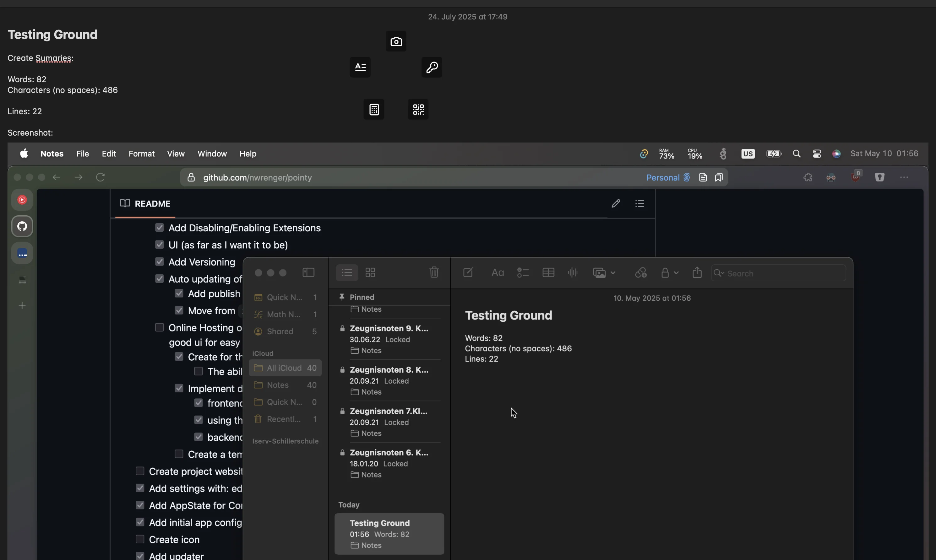The height and width of the screenshot is (560, 936).
Task: Click the QR code icon
Action: (x=418, y=110)
